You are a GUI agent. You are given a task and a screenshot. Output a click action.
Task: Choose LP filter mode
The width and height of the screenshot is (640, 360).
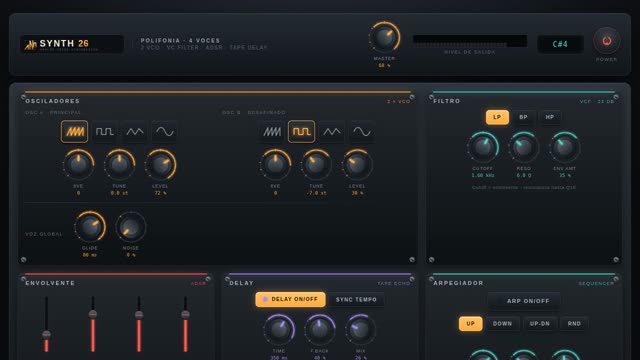coord(497,117)
